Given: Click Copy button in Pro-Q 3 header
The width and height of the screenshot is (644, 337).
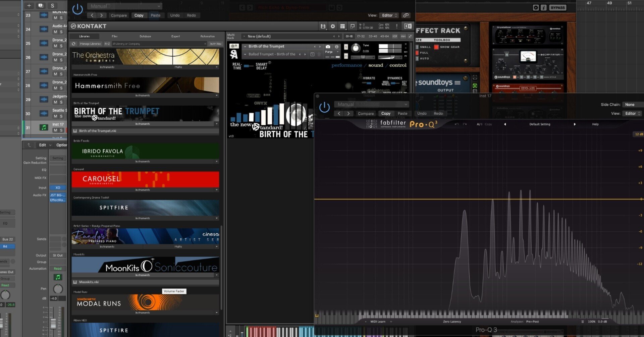Looking at the screenshot, I should coord(386,114).
